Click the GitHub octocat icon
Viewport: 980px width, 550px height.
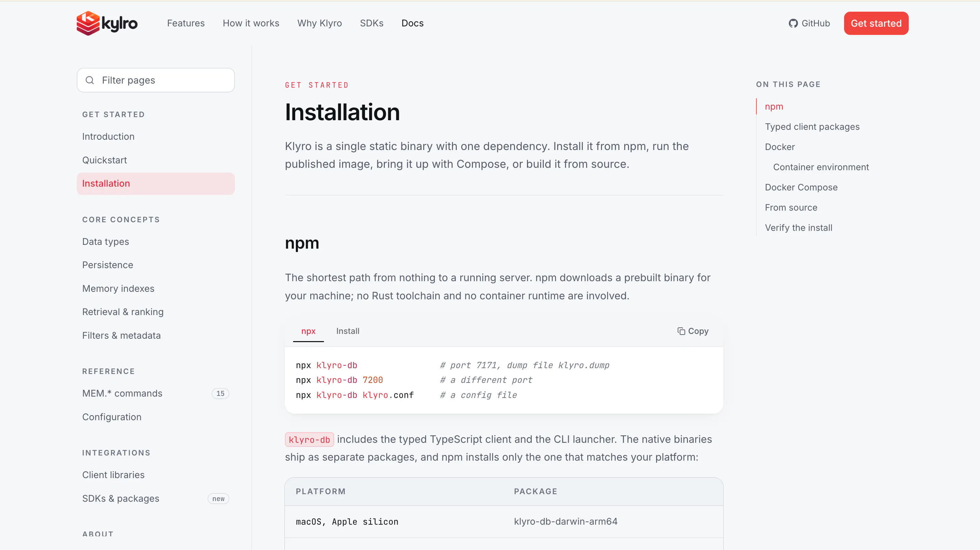coord(793,23)
